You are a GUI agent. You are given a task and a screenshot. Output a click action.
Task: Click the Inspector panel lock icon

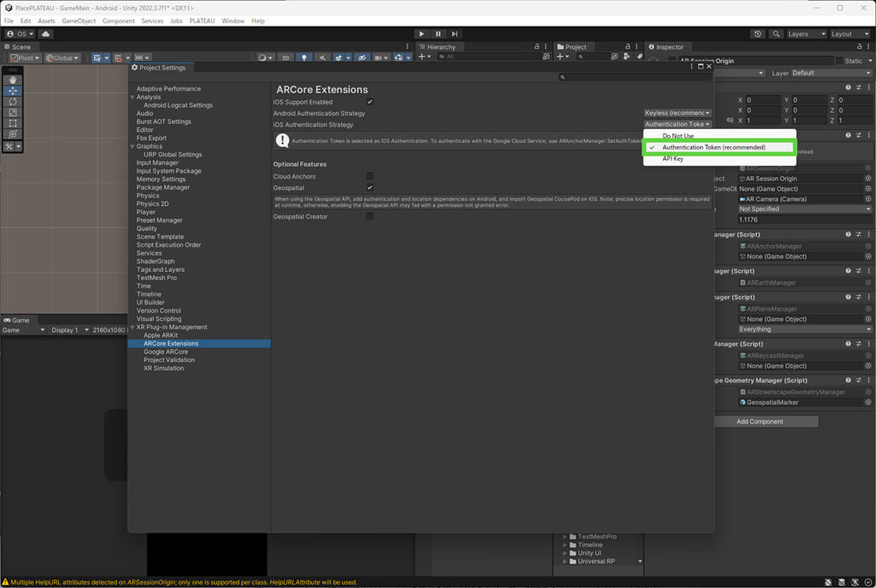(x=859, y=47)
